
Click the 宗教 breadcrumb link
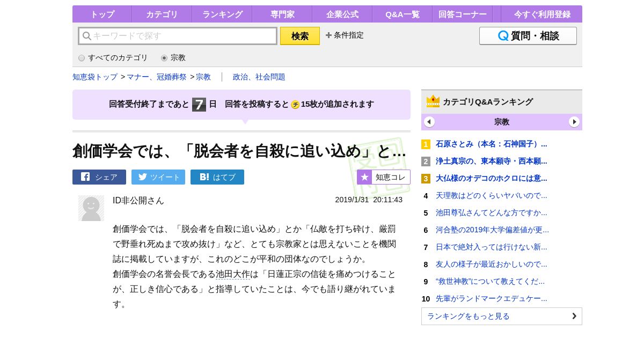point(203,77)
